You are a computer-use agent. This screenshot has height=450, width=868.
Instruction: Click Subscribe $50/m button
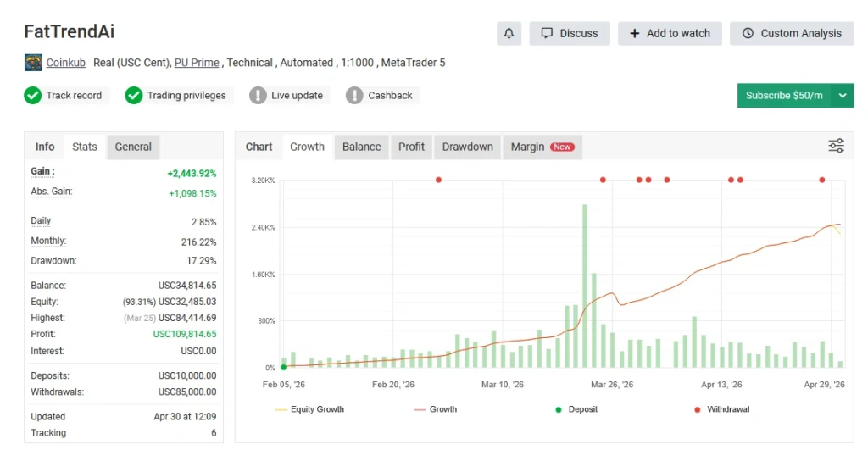coord(784,96)
